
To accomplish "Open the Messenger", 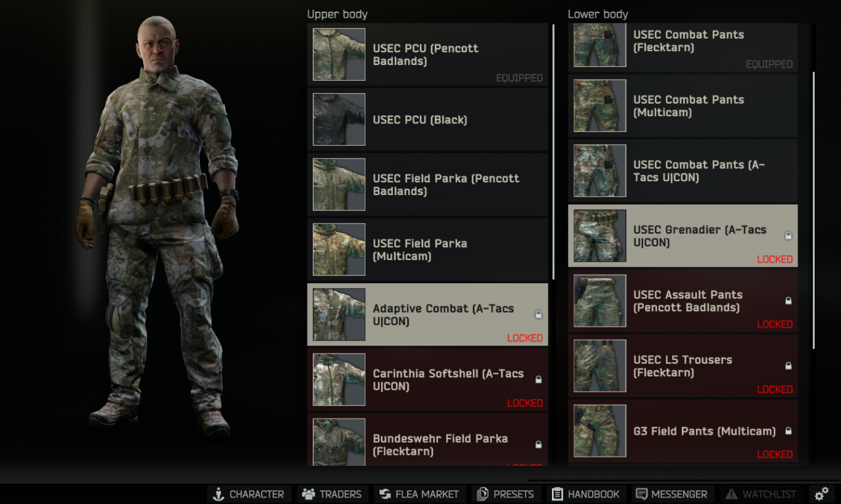I will [671, 494].
